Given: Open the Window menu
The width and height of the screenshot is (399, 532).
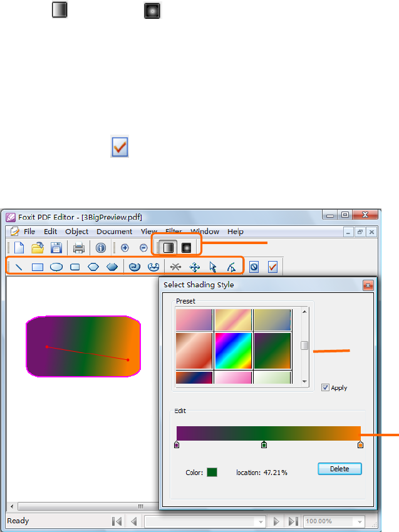Looking at the screenshot, I should (x=205, y=232).
